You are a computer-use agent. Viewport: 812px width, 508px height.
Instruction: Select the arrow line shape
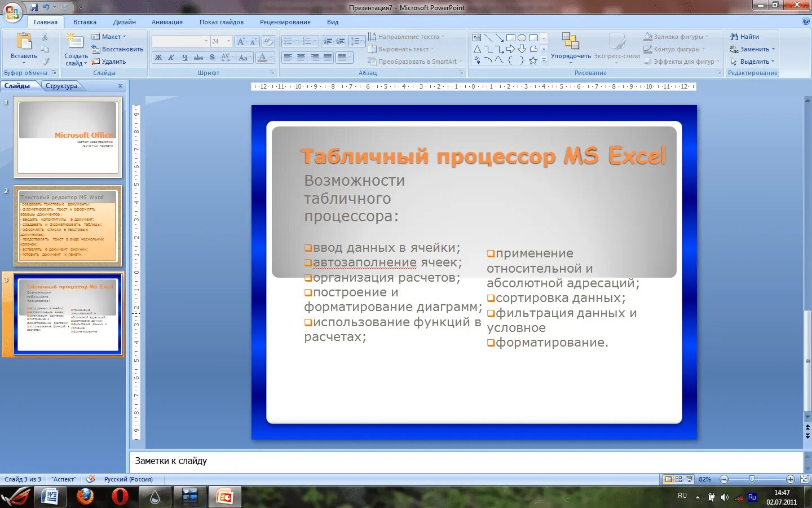pos(500,38)
